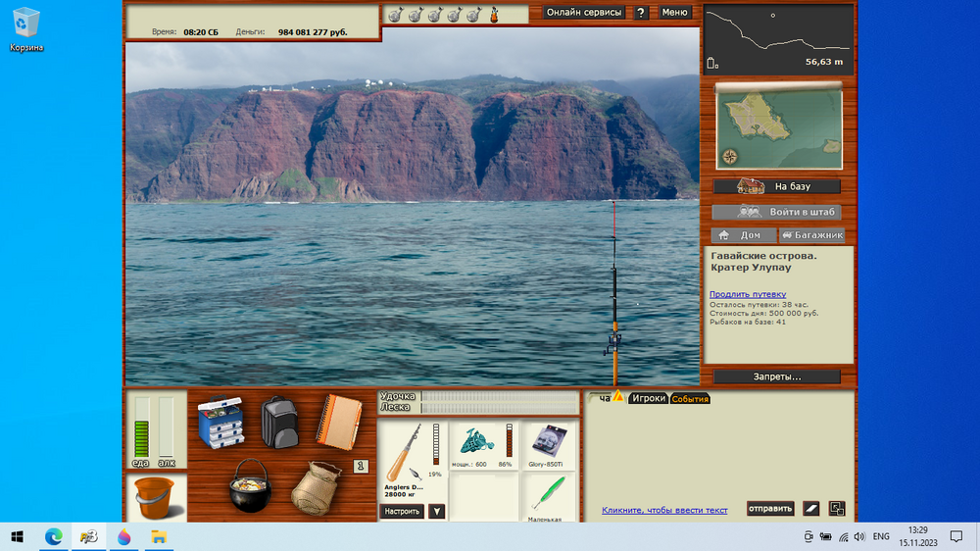The height and width of the screenshot is (551, 980).
Task: Open the Windows Start menu
Action: [x=18, y=536]
